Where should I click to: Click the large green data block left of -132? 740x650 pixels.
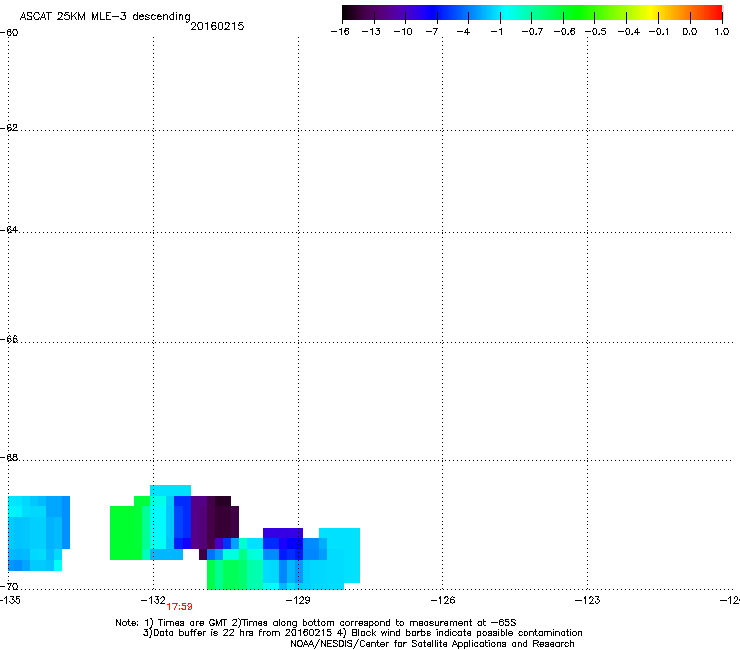(x=126, y=532)
